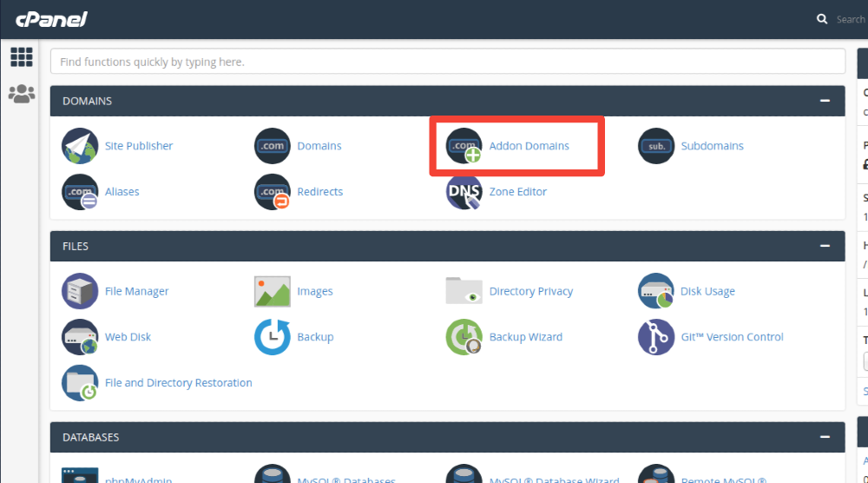Click the Domains .com icon
The image size is (868, 483).
click(x=272, y=146)
